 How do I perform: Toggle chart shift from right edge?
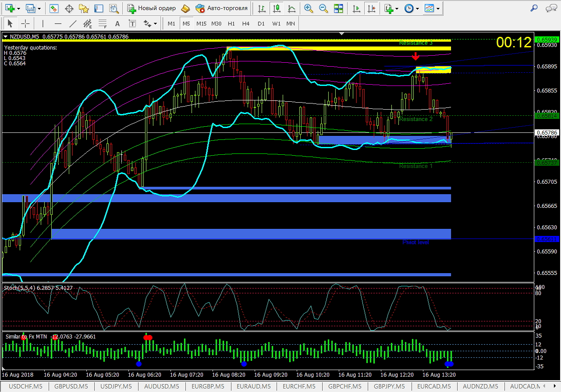pyautogui.click(x=372, y=8)
